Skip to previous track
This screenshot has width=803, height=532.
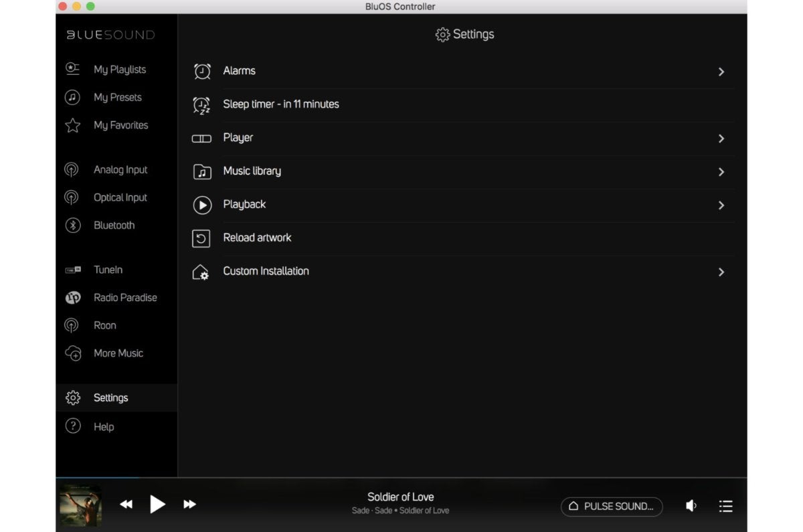click(x=126, y=505)
